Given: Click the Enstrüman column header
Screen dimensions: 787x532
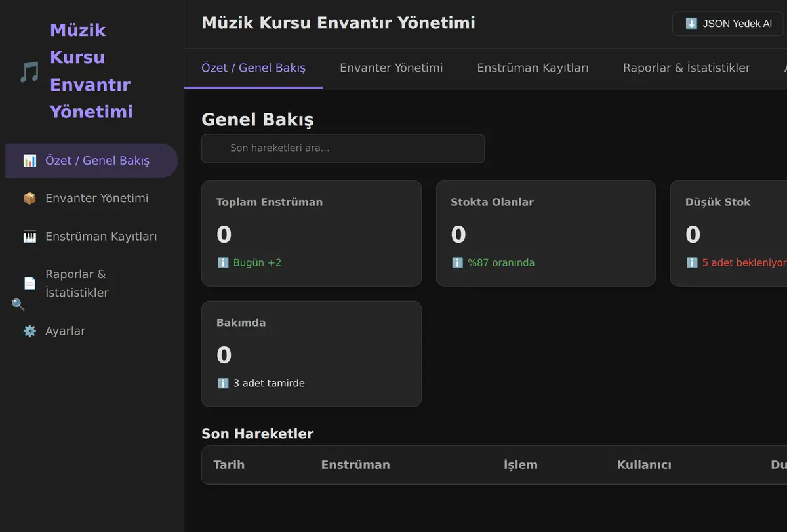Looking at the screenshot, I should point(355,465).
